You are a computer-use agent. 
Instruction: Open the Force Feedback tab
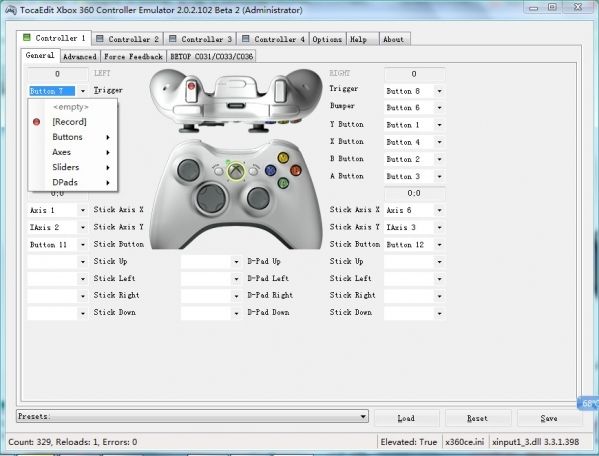point(133,57)
